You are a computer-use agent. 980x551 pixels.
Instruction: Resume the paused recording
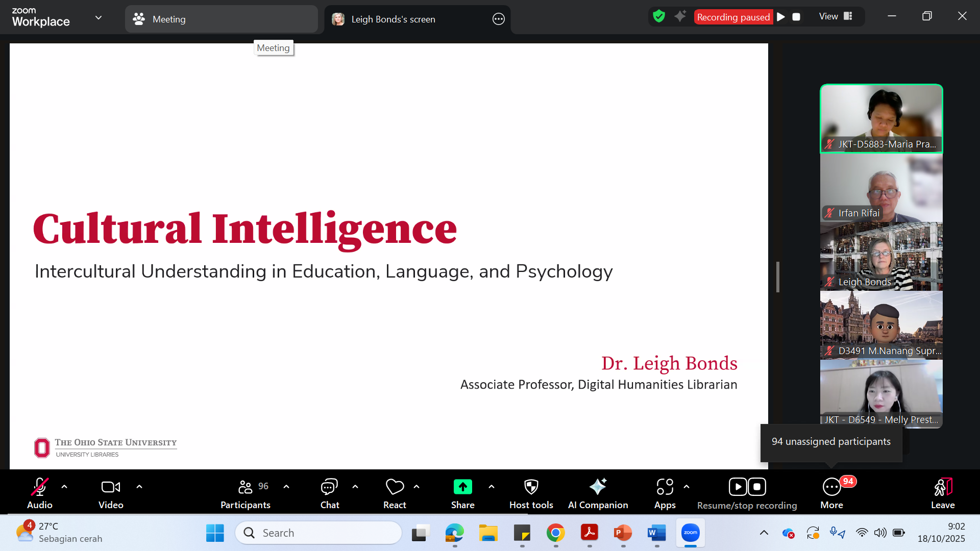pyautogui.click(x=780, y=16)
